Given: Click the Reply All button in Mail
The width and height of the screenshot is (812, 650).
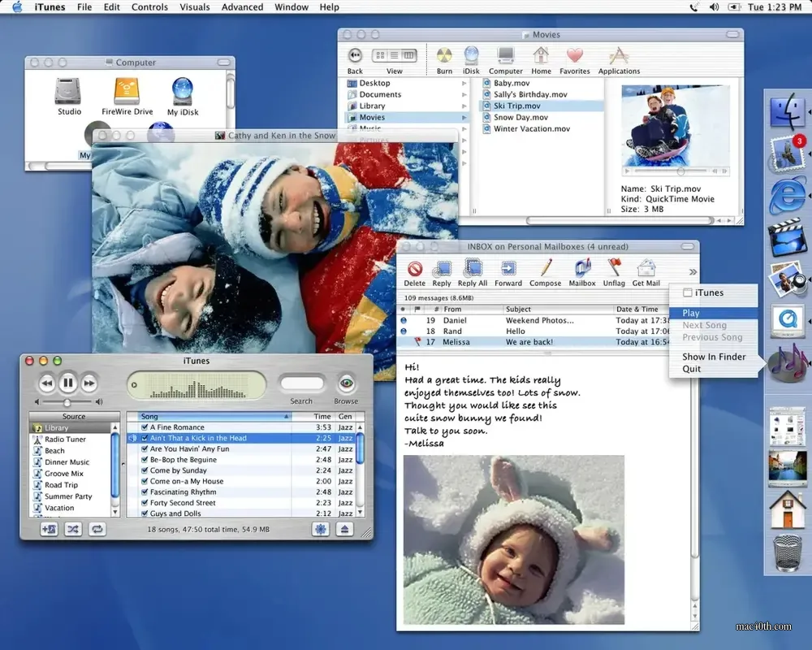Looking at the screenshot, I should click(472, 270).
